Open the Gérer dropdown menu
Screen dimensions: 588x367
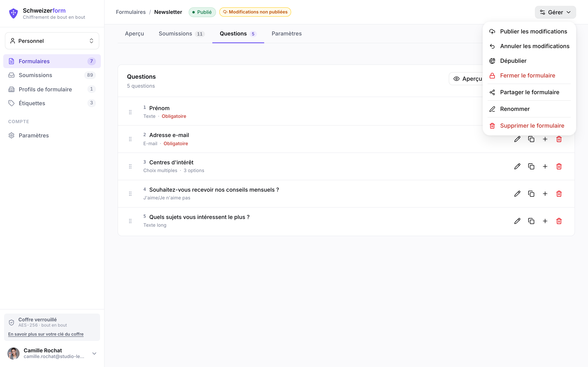[x=555, y=12]
